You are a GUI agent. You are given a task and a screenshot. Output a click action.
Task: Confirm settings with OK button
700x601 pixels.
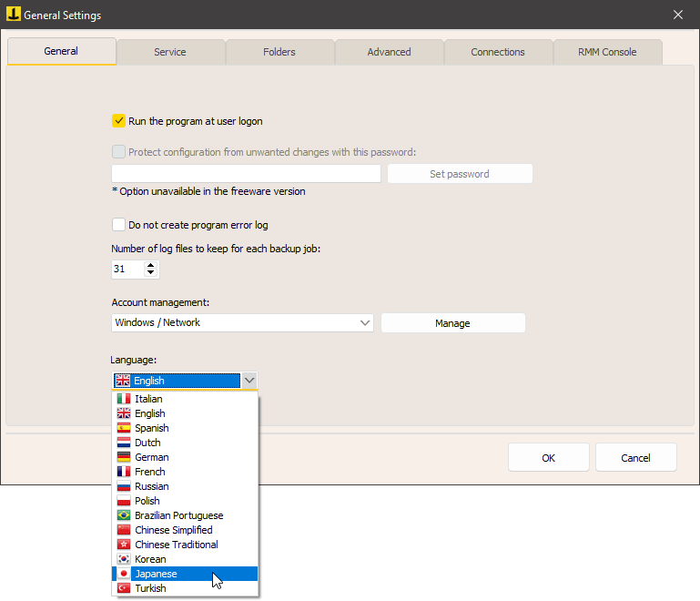point(549,458)
